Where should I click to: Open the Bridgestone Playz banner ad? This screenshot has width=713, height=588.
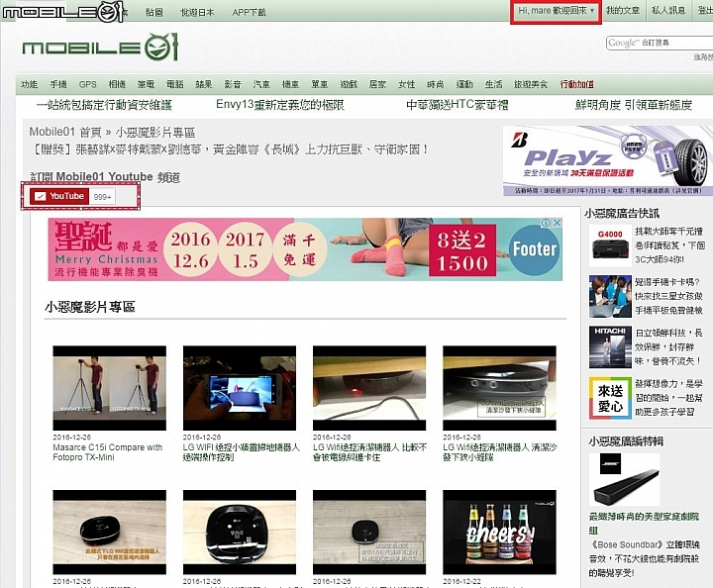pos(607,161)
